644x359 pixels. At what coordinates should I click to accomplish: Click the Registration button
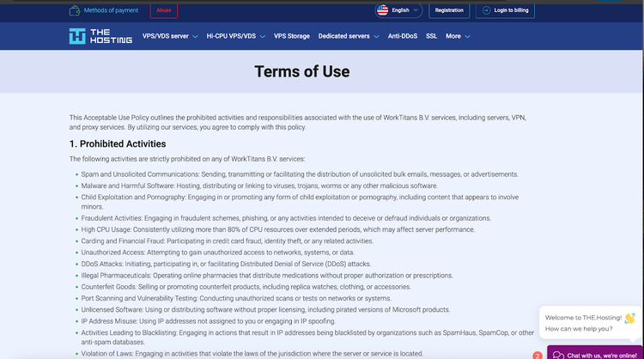[x=449, y=10]
